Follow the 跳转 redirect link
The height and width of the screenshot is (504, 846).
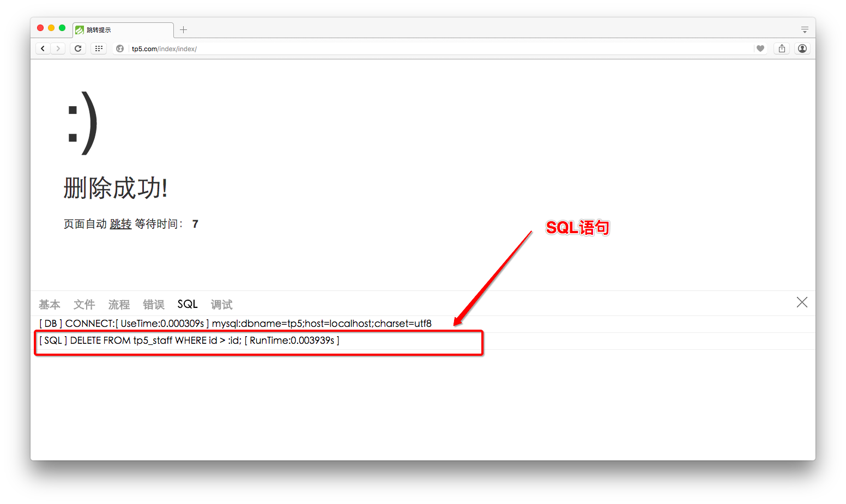(x=120, y=224)
